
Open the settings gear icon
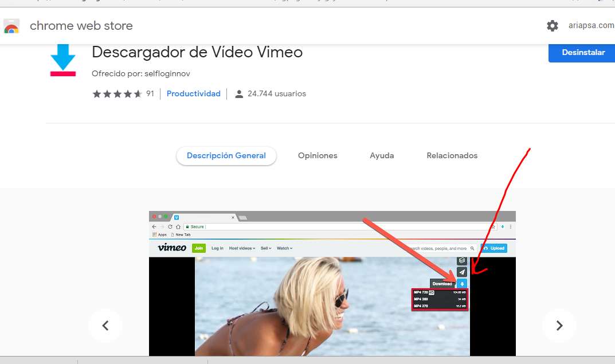point(553,25)
